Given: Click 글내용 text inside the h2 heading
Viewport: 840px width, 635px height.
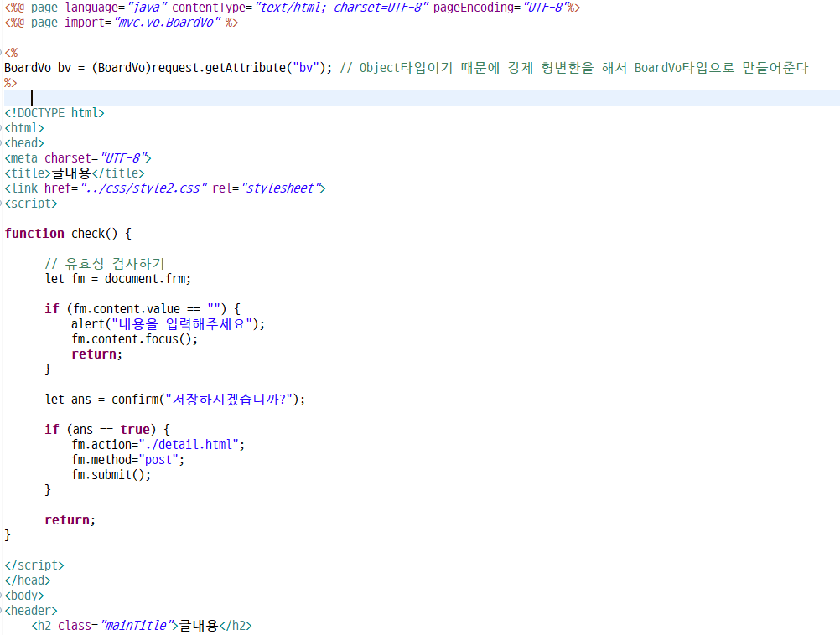Looking at the screenshot, I should point(198,625).
